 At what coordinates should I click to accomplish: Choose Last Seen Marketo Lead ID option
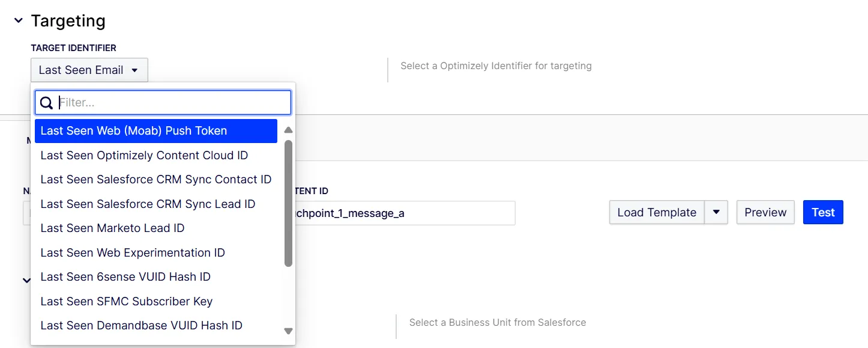point(156,228)
